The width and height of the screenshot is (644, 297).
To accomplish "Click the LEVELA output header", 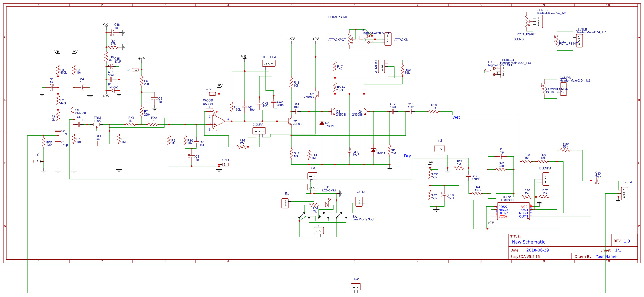I will pyautogui.click(x=624, y=193).
